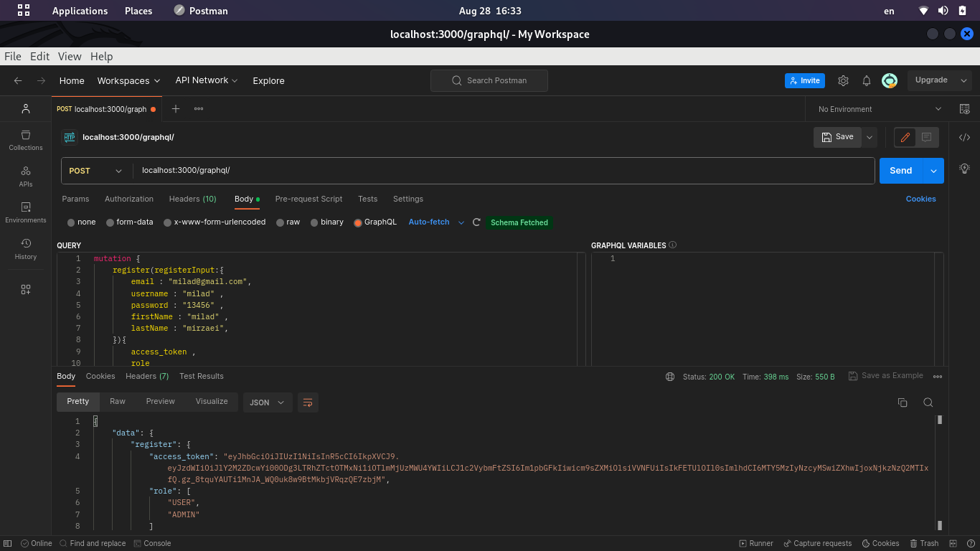The width and height of the screenshot is (980, 551).
Task: Go back with the left arrow icon
Action: pyautogui.click(x=18, y=80)
